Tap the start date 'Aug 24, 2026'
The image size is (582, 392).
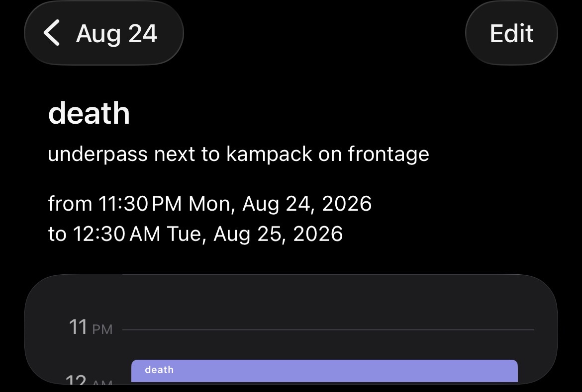pyautogui.click(x=307, y=204)
